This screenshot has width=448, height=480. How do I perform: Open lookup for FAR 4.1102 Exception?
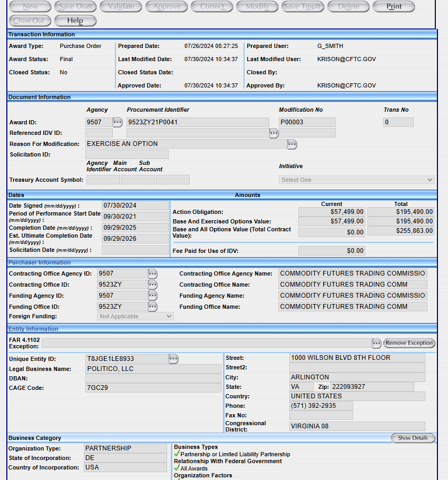[377, 344]
